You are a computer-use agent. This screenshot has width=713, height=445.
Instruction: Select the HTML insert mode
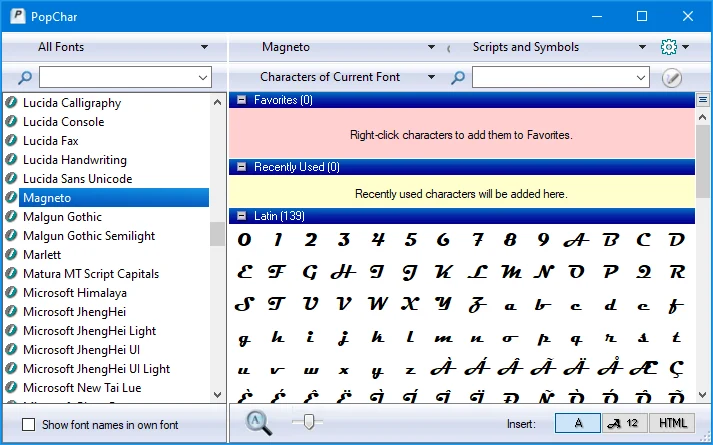click(672, 424)
